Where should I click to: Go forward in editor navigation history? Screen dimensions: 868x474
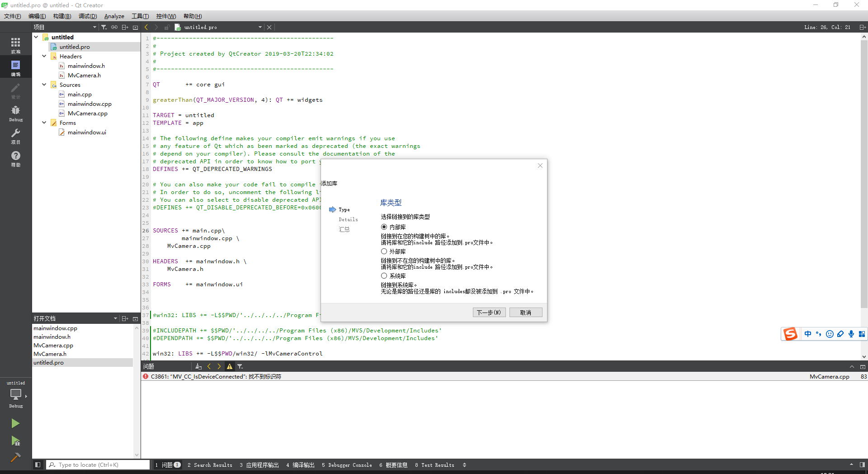156,27
